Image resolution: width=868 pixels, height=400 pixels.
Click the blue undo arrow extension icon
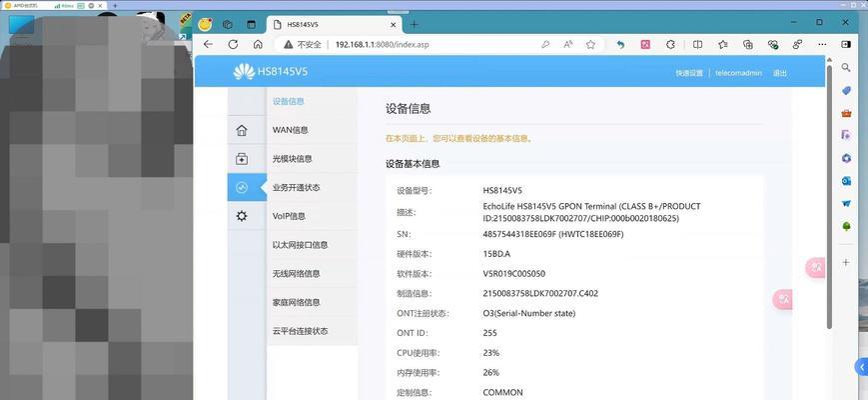(620, 45)
